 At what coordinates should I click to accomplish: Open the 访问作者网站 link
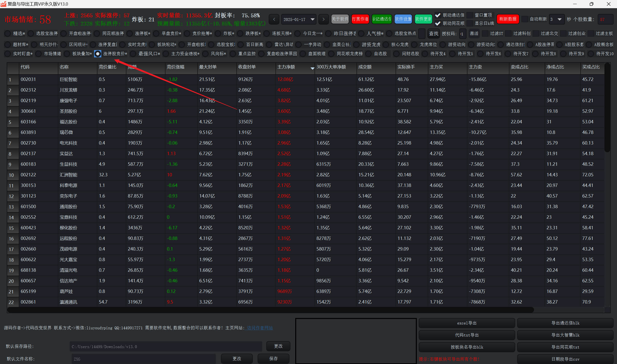click(260, 328)
